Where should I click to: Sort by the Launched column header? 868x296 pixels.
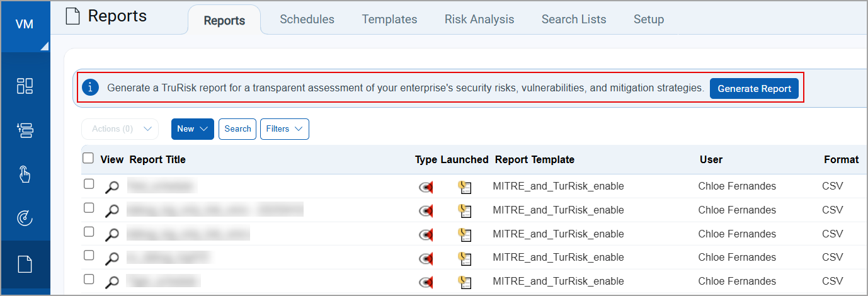[464, 159]
